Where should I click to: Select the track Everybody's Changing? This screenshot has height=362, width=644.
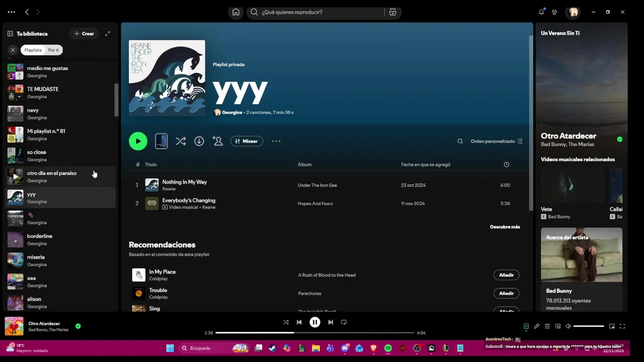tap(189, 200)
